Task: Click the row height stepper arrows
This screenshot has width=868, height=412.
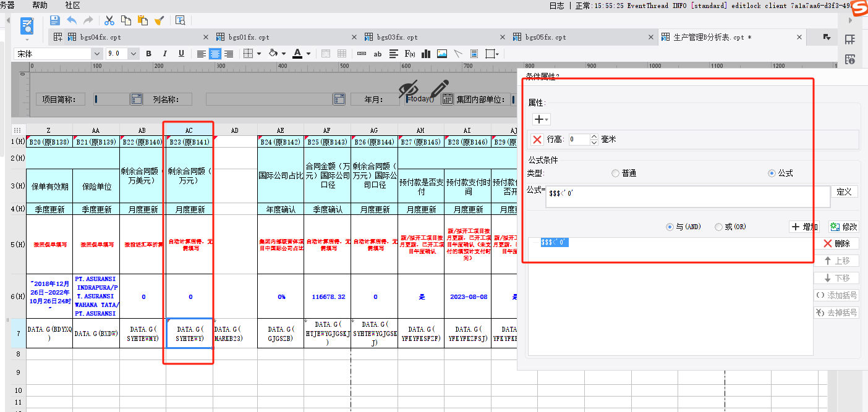Action: [x=595, y=140]
